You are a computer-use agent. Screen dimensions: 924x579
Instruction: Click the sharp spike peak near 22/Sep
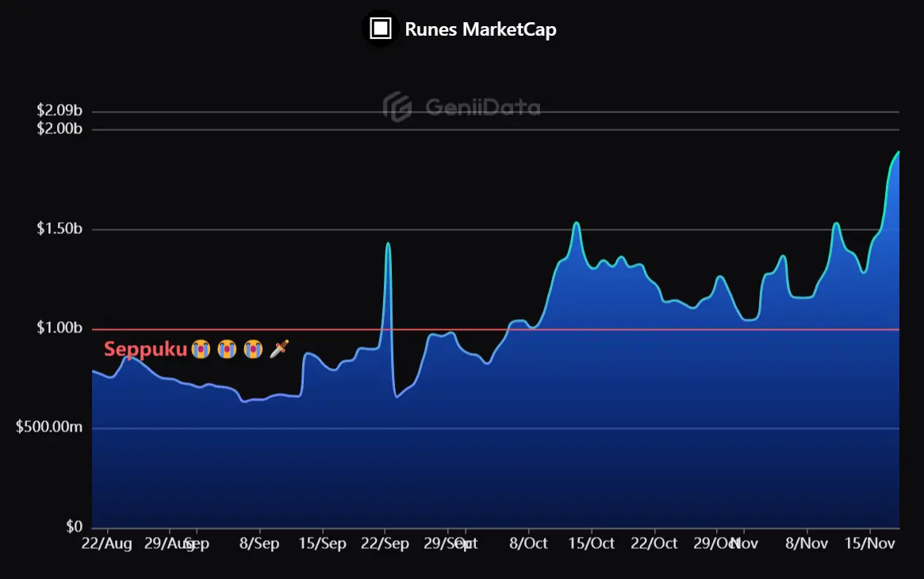tap(388, 243)
